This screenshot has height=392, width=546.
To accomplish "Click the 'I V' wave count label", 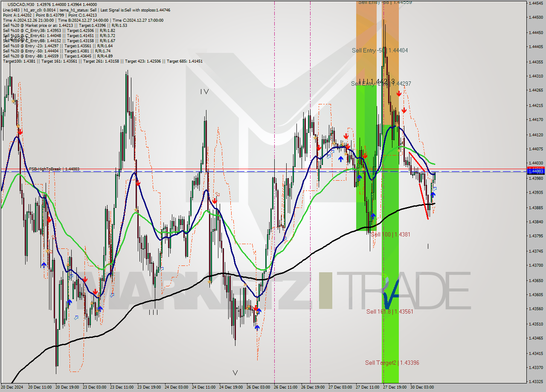I will pos(205,91).
